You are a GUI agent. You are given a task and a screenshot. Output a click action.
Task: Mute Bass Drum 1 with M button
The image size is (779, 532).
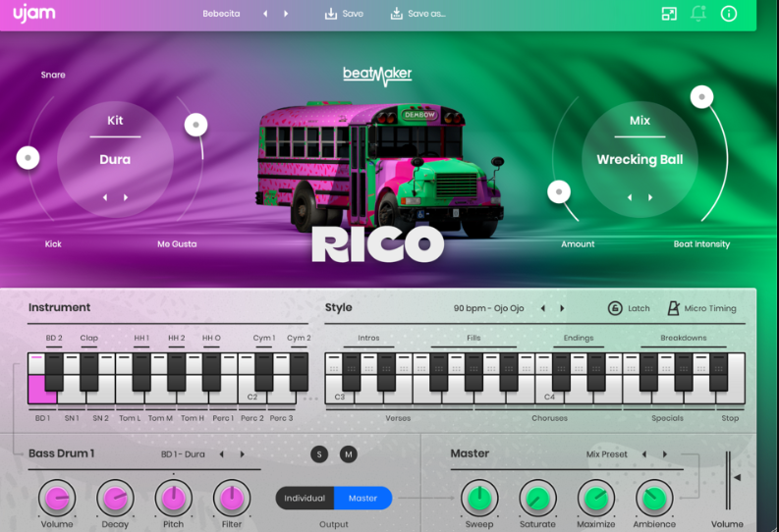point(349,454)
